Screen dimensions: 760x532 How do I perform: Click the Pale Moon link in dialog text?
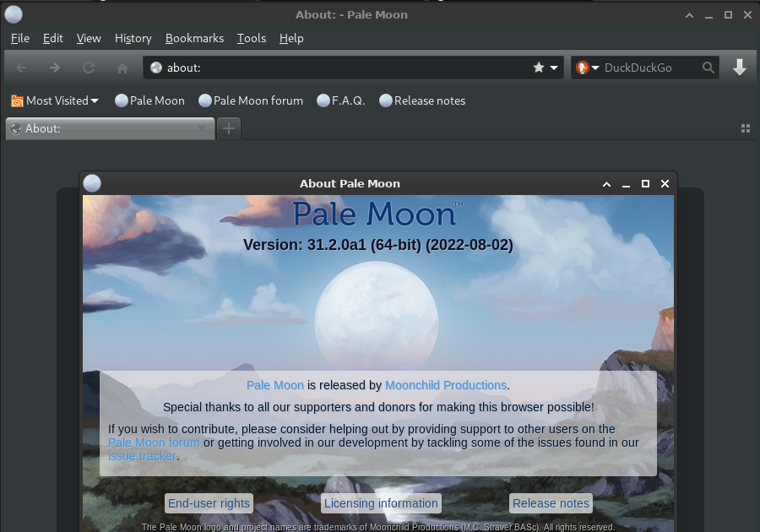point(274,385)
